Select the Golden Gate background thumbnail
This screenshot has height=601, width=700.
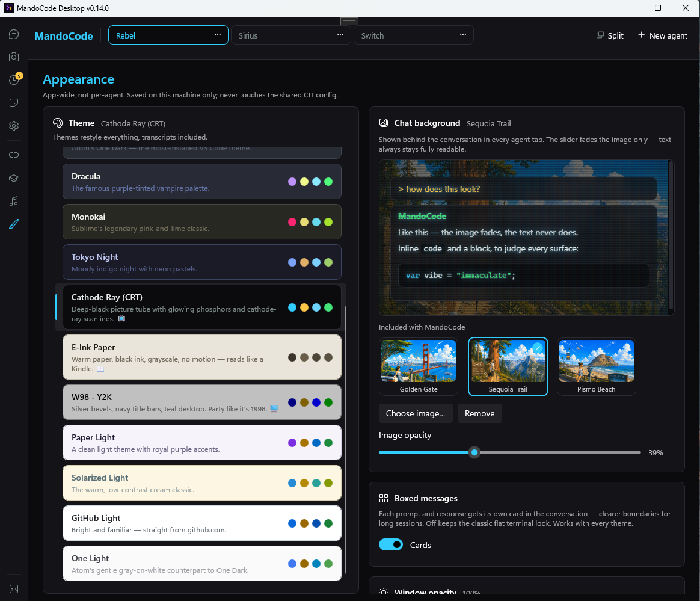[419, 366]
